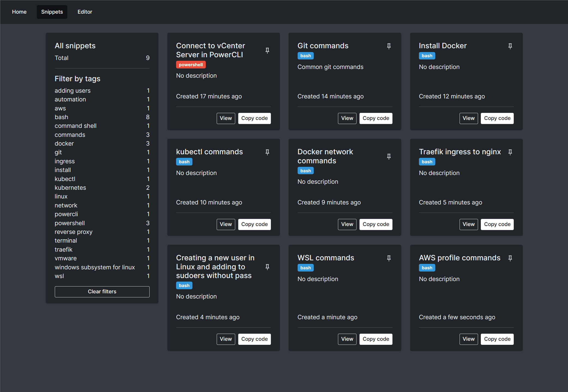Pin the Creating a new user snippet
568x392 pixels.
point(267,267)
